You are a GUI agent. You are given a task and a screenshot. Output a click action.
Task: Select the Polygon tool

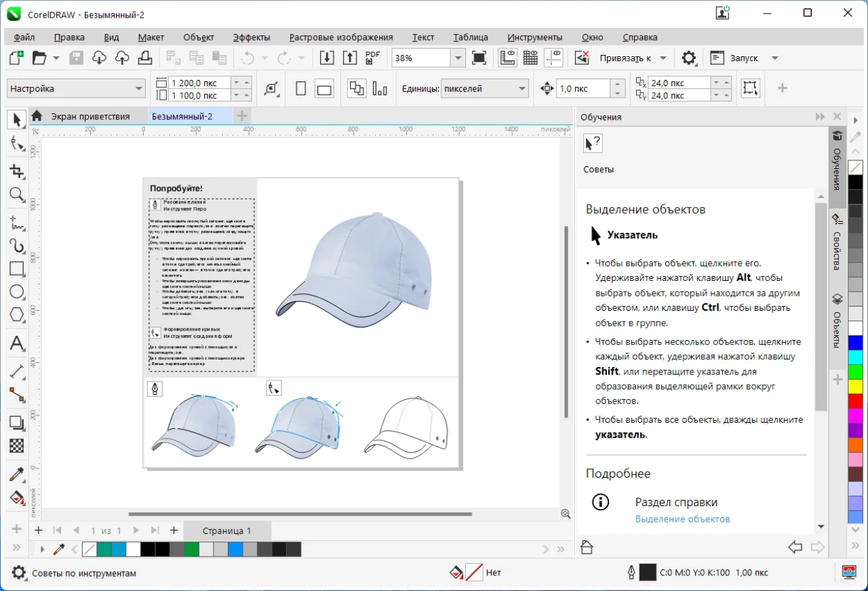coord(17,315)
